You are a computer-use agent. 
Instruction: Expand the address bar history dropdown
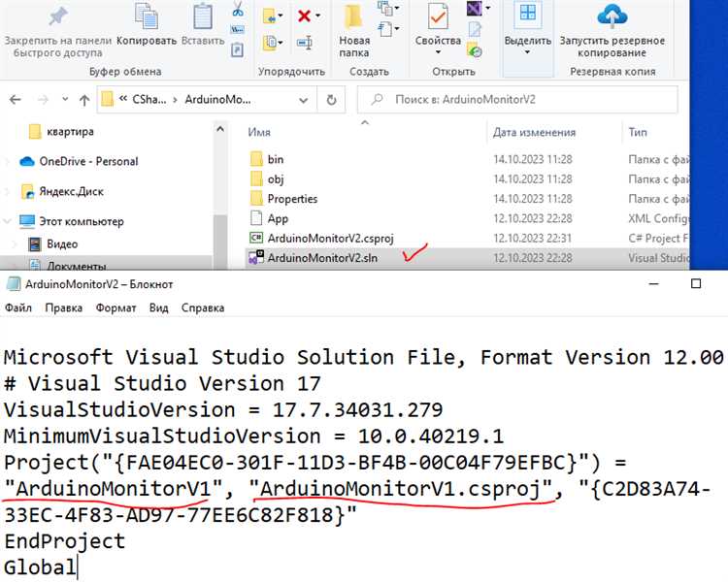click(303, 100)
